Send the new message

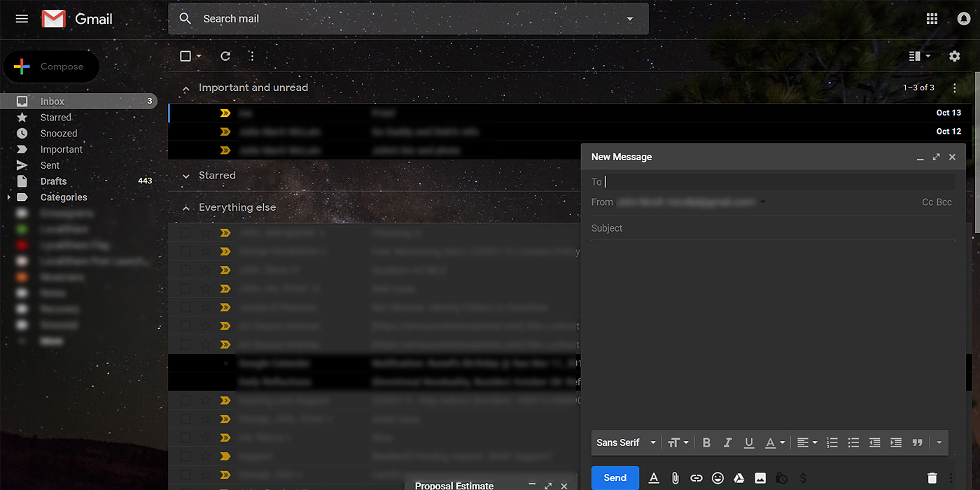(x=615, y=477)
